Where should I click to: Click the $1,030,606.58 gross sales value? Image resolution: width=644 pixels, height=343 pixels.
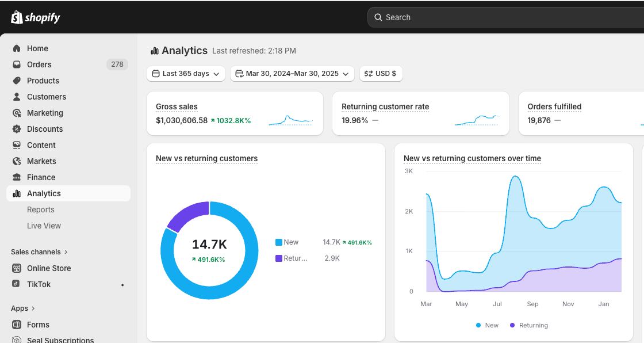(182, 120)
